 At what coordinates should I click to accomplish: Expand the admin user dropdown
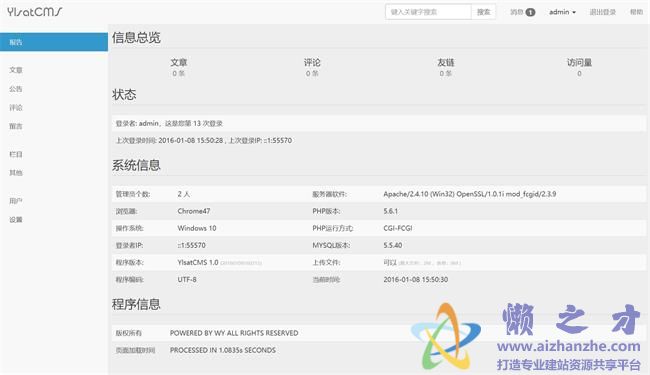tap(562, 12)
